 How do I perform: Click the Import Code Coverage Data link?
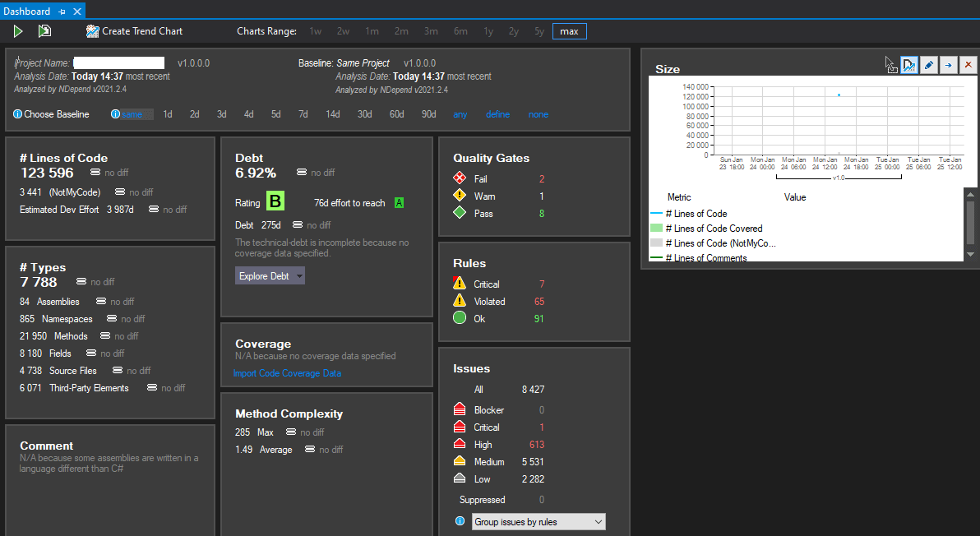point(287,373)
